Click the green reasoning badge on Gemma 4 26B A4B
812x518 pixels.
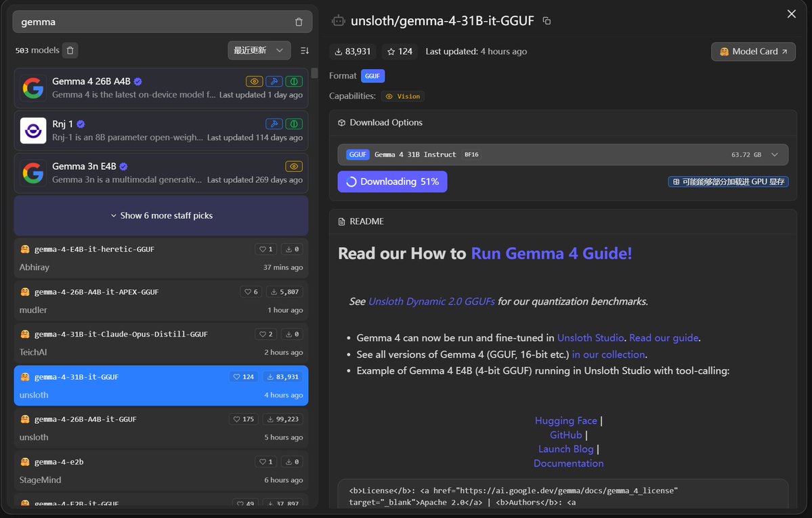pyautogui.click(x=294, y=81)
